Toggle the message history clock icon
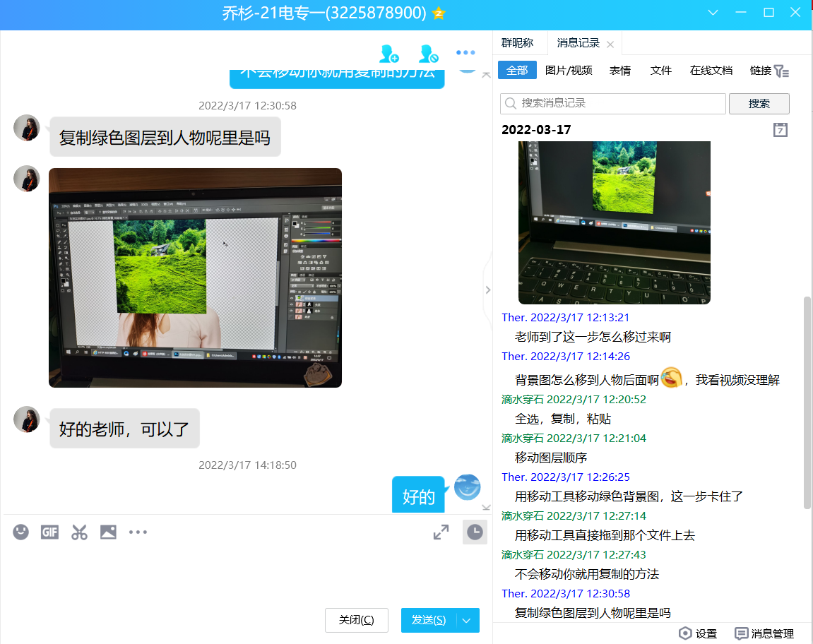 (475, 532)
